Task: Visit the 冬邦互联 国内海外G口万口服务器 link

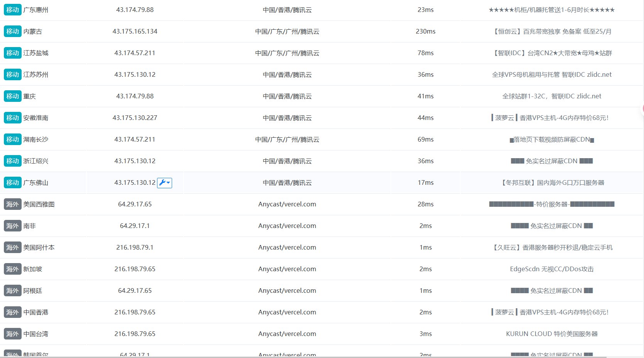Action: [x=552, y=183]
